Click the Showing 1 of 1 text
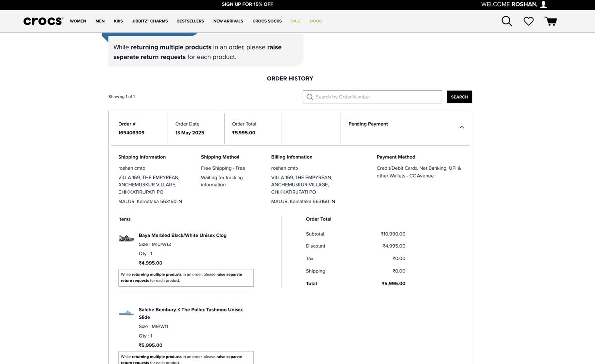The width and height of the screenshot is (595, 364). [x=121, y=97]
